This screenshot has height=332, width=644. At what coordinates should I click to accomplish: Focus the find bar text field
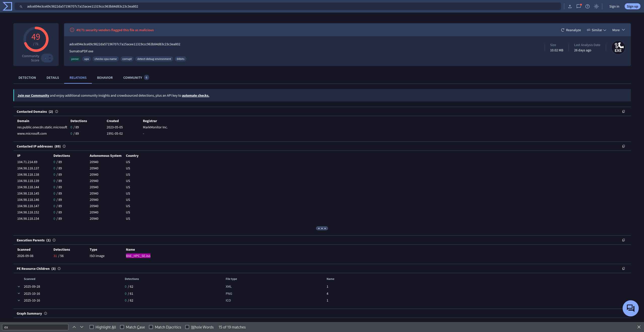point(35,327)
